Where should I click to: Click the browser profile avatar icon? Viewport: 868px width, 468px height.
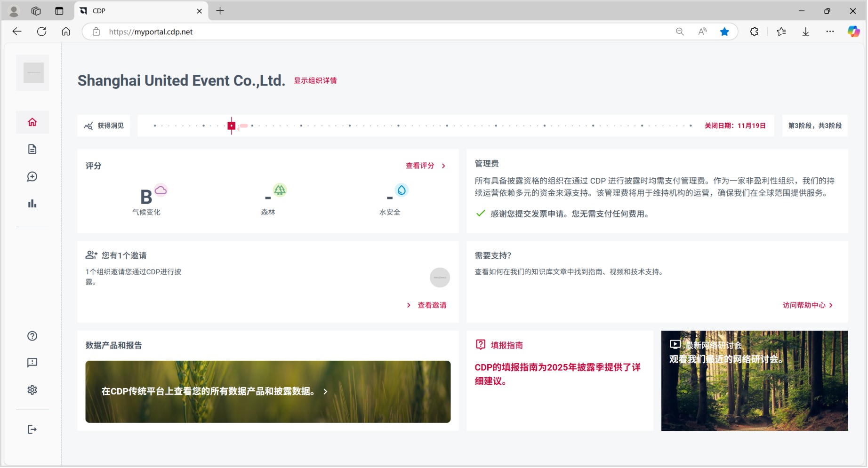coord(14,11)
